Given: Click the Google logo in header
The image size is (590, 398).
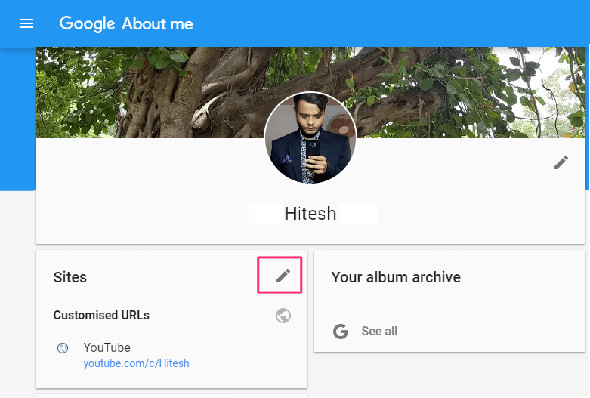Looking at the screenshot, I should coord(87,24).
